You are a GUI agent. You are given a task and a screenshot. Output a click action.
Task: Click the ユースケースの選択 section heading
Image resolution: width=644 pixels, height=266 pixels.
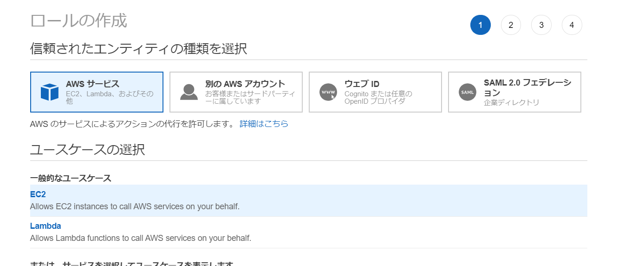pos(87,150)
